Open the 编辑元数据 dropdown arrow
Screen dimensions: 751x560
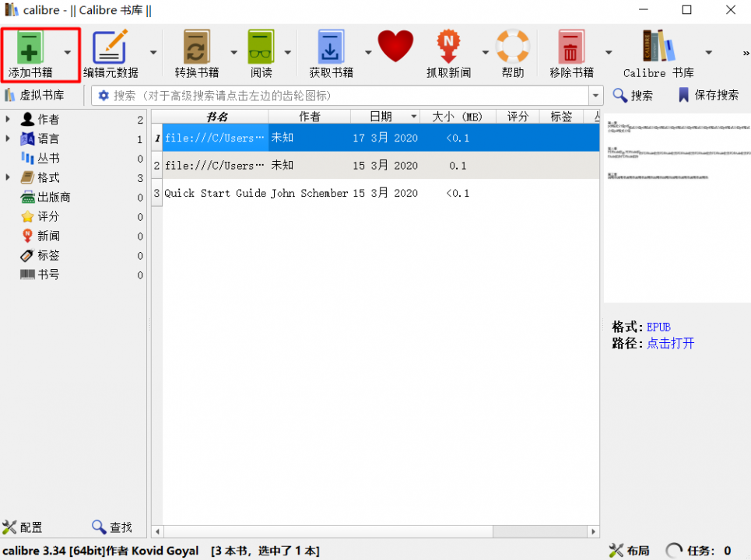pyautogui.click(x=153, y=53)
